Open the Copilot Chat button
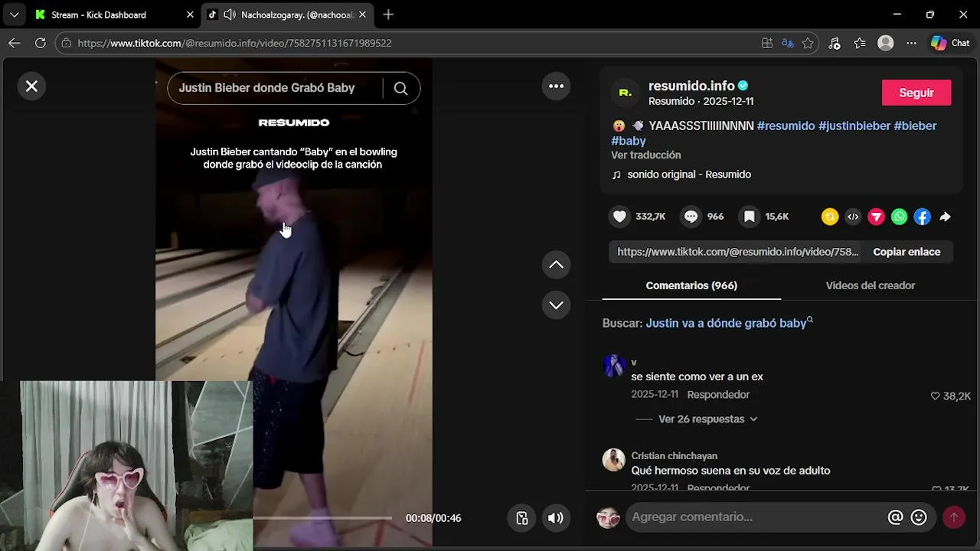The height and width of the screenshot is (551, 980). [950, 44]
